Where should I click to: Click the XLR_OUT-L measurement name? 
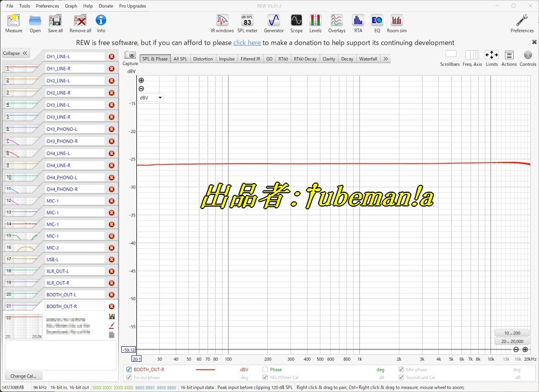(x=74, y=271)
